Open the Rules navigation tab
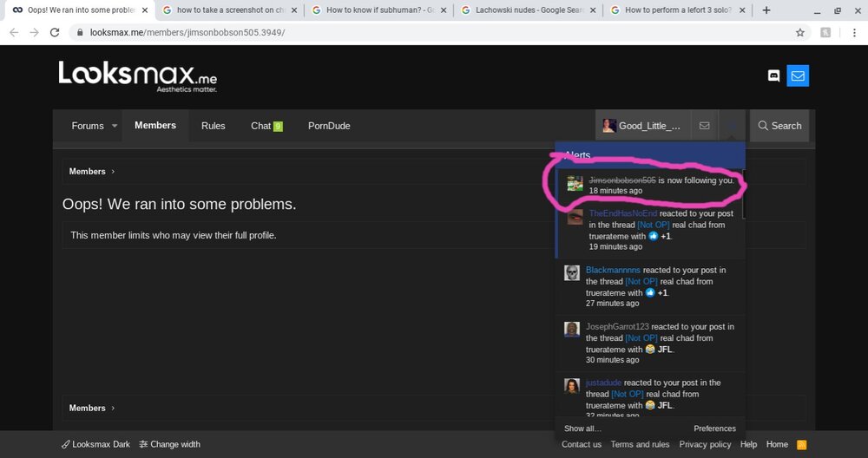Screen dimensions: 868x458 tap(214, 126)
